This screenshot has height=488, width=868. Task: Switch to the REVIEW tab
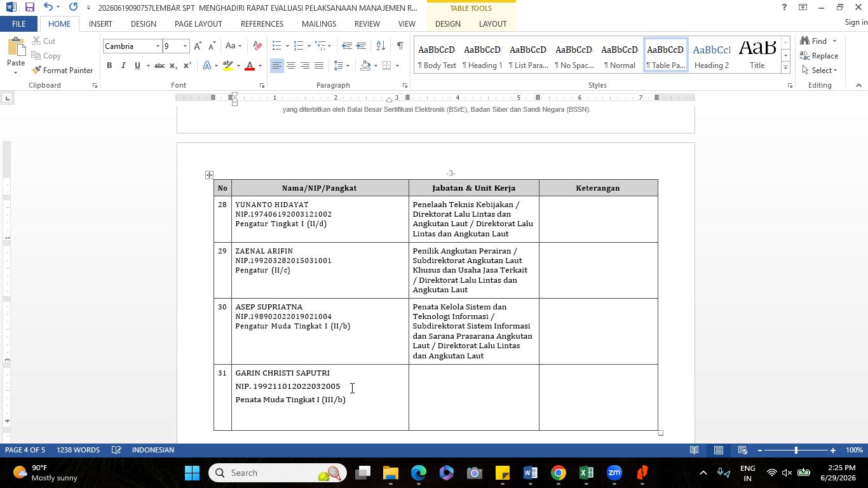[x=367, y=24]
